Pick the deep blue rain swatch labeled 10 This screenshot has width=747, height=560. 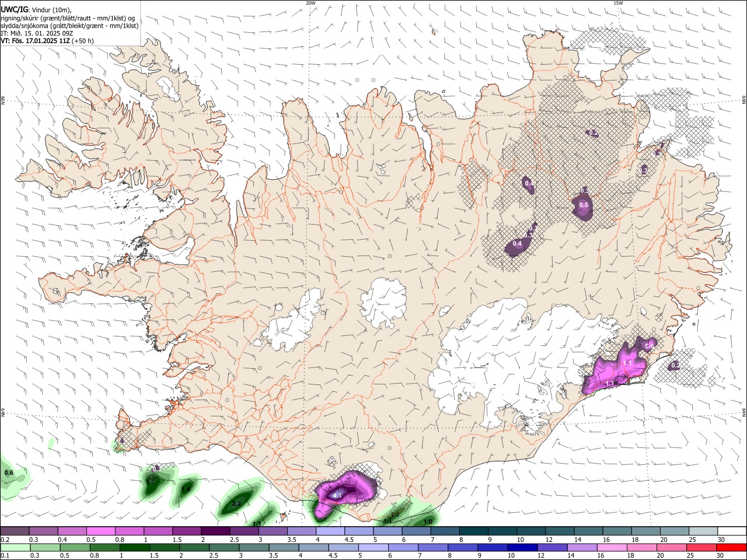pyautogui.click(x=522, y=547)
